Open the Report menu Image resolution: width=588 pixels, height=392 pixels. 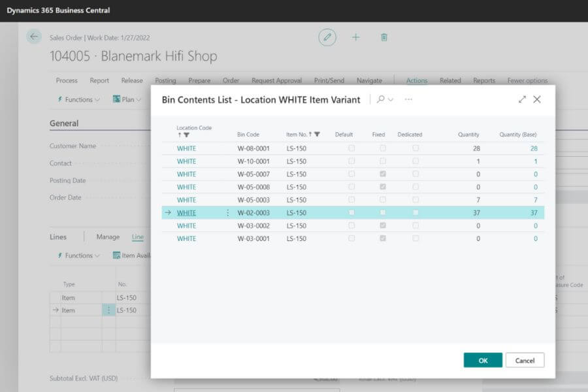pyautogui.click(x=99, y=80)
